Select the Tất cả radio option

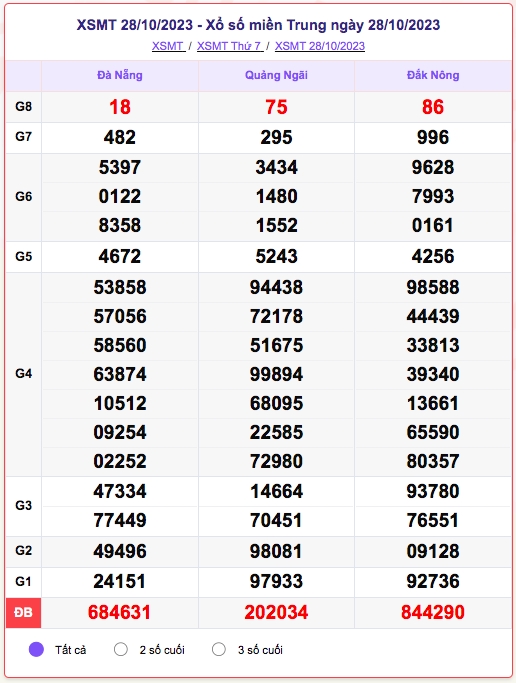[x=36, y=649]
